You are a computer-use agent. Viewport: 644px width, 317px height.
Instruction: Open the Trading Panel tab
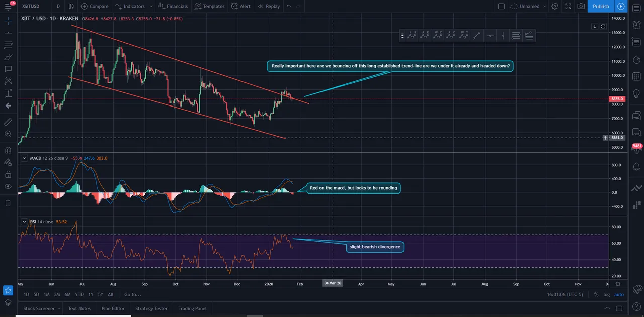click(192, 308)
